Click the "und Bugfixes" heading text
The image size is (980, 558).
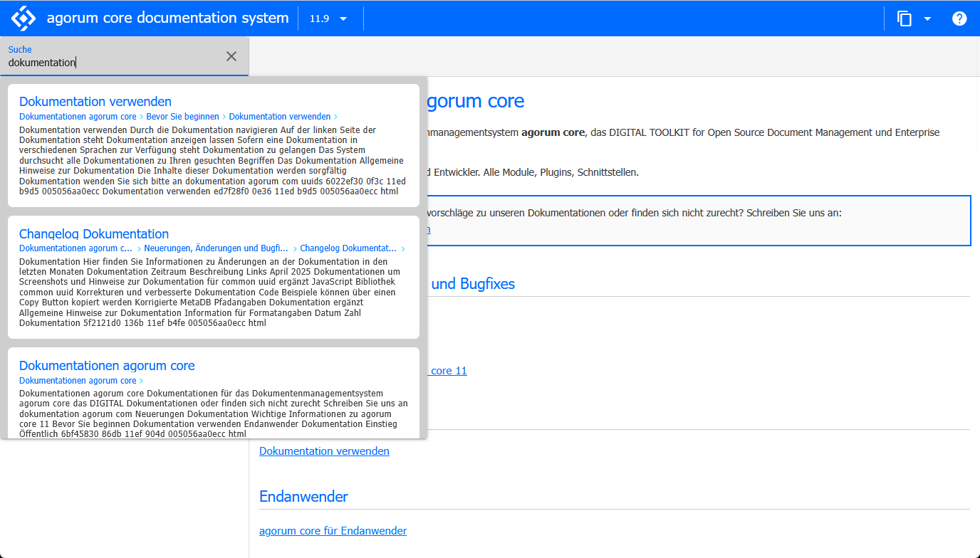click(473, 284)
